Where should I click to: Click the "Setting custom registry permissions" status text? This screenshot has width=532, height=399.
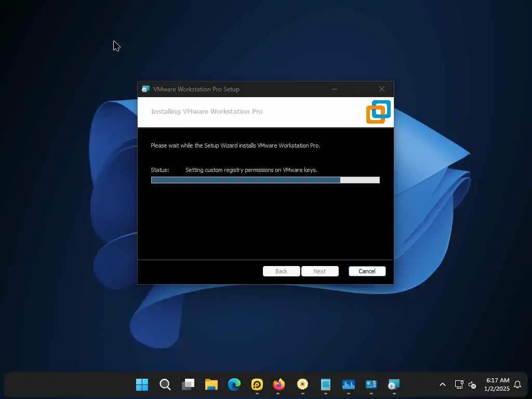[251, 170]
